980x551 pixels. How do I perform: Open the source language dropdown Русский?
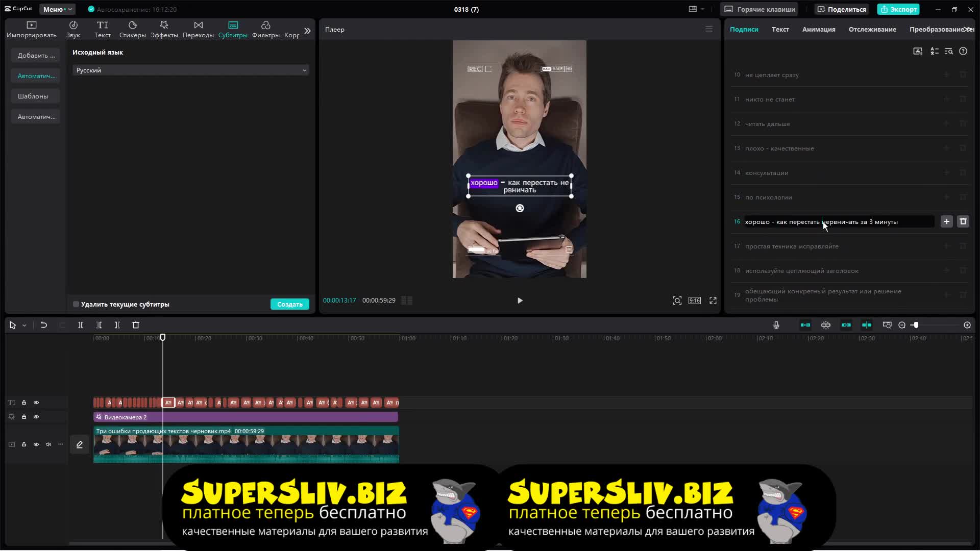[190, 70]
